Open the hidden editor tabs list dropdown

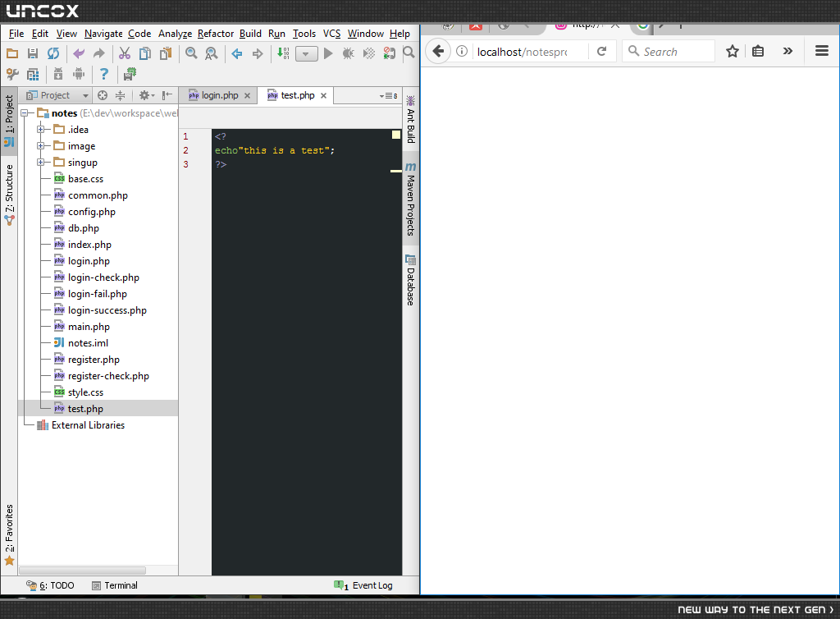pos(388,96)
